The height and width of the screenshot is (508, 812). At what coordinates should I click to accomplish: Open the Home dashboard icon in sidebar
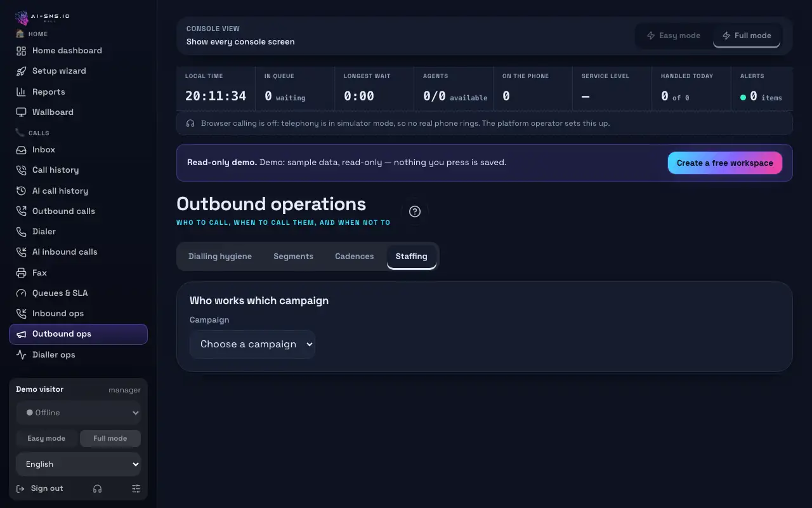pos(21,51)
